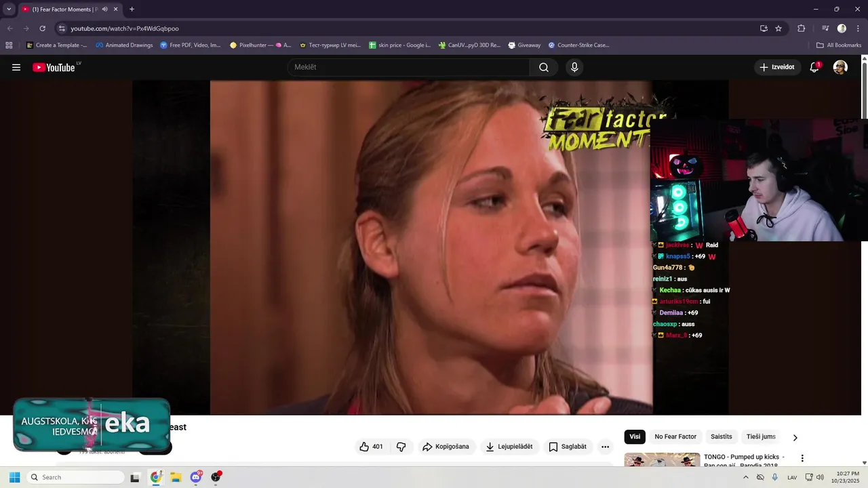Open File Explorer from taskbar

[x=176, y=477]
